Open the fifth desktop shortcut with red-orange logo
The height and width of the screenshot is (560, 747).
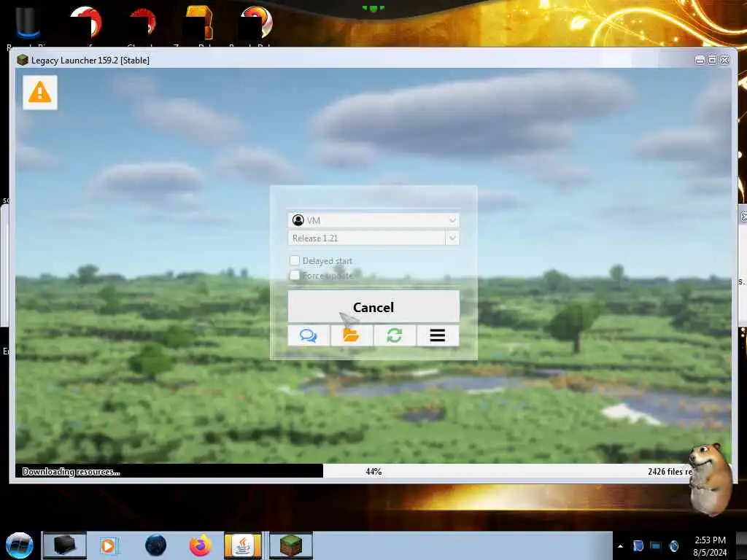[x=255, y=24]
